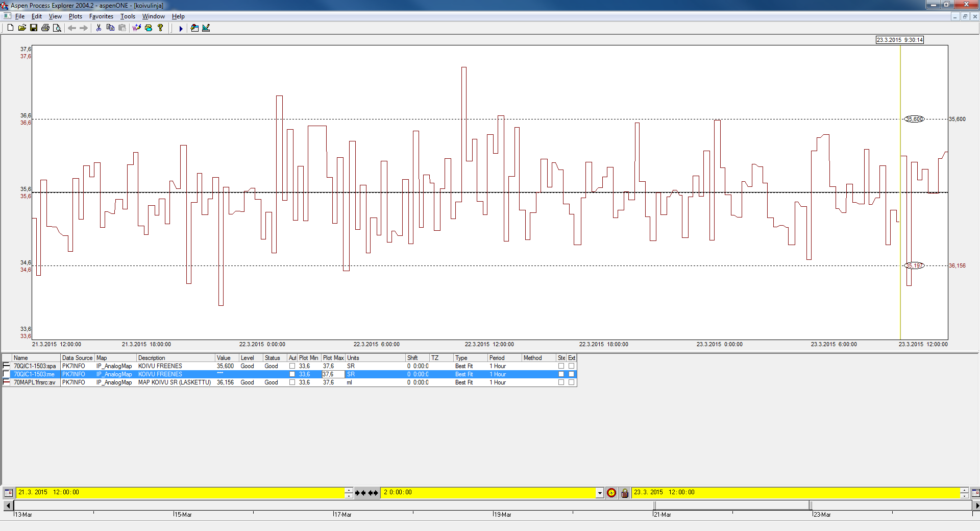Screen dimensions: 980x531
Task: Save the current plot
Action: pos(34,28)
